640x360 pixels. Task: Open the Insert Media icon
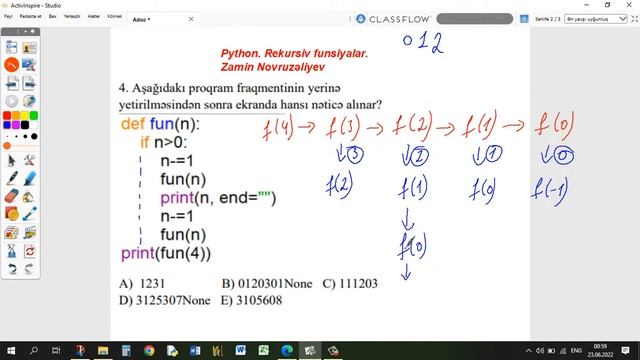[11, 233]
